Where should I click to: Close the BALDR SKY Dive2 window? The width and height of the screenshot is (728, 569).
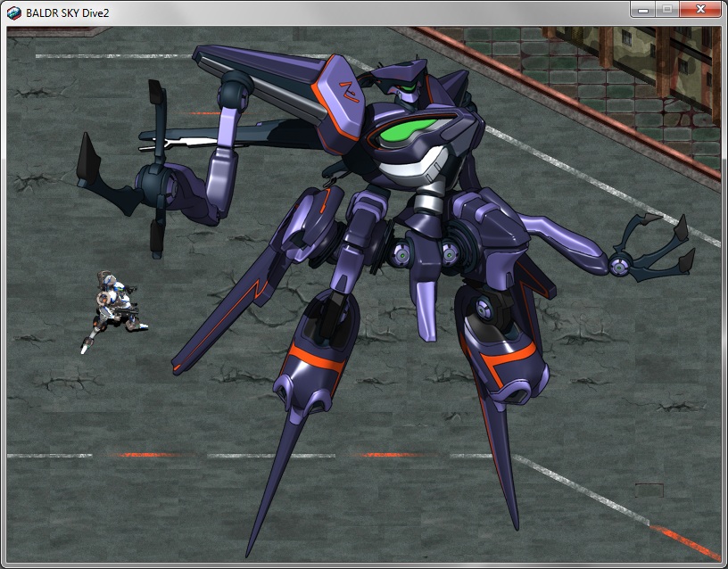click(x=700, y=9)
